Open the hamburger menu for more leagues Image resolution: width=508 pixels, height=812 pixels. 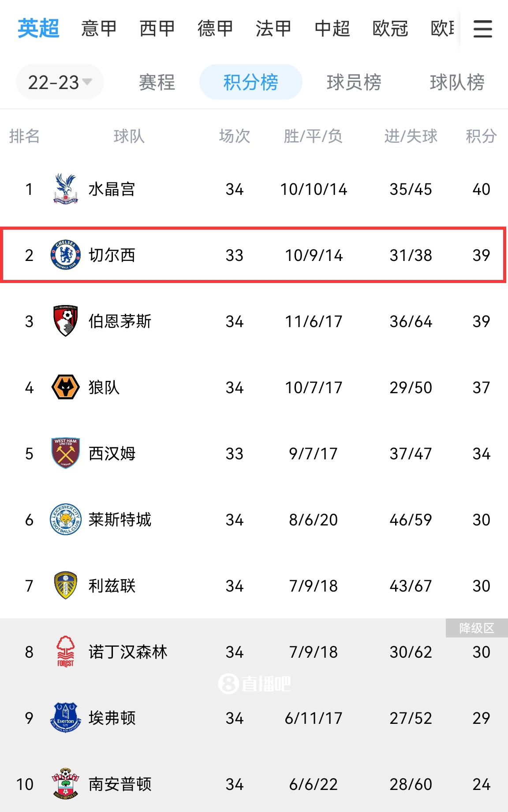tap(483, 28)
